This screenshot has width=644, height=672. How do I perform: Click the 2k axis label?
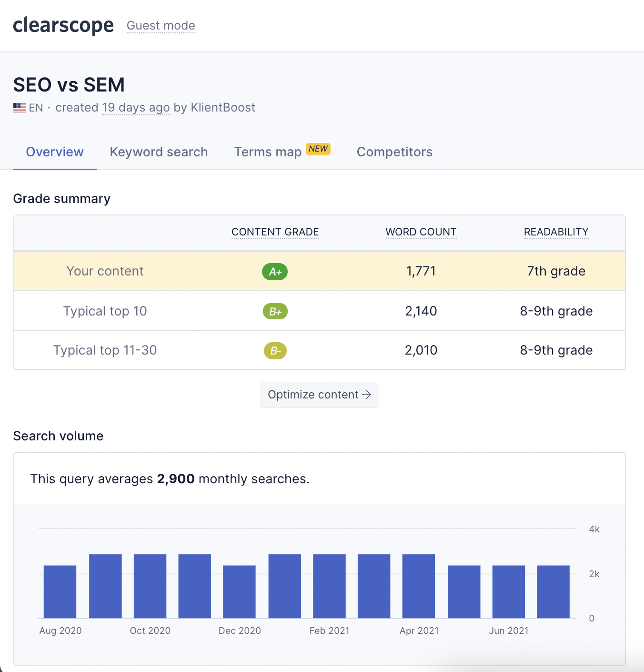point(594,574)
